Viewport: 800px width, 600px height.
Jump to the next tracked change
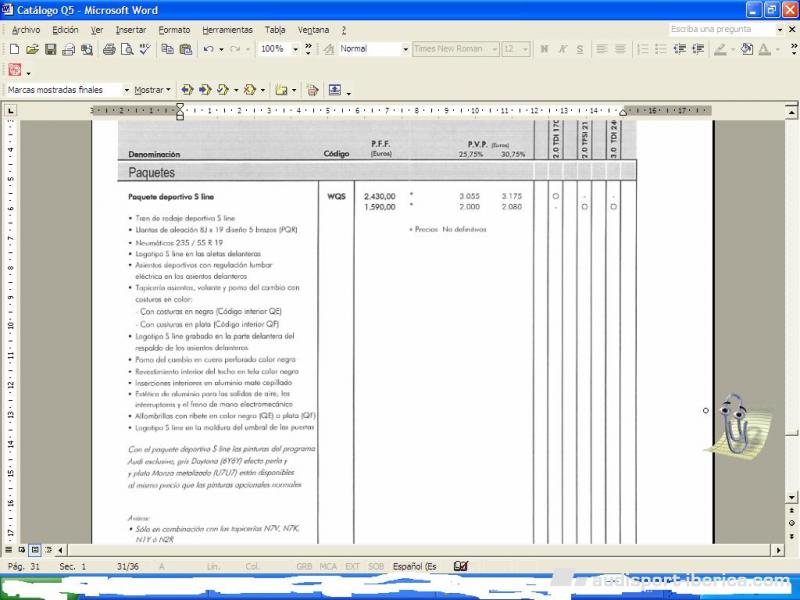205,90
